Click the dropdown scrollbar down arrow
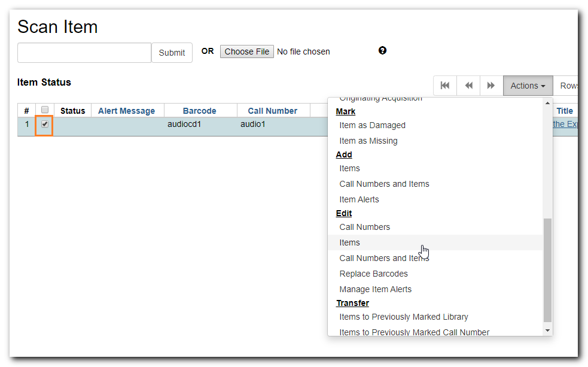Image resolution: width=588 pixels, height=367 pixels. point(547,330)
